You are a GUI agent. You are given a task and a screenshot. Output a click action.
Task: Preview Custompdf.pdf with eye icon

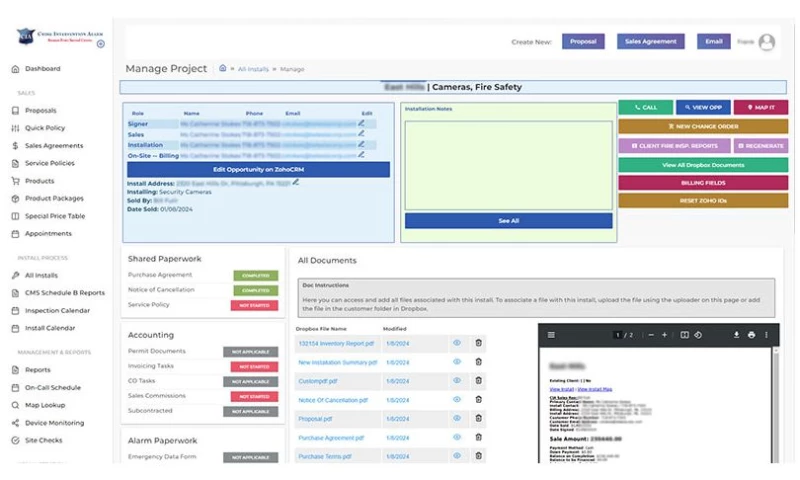tap(457, 381)
